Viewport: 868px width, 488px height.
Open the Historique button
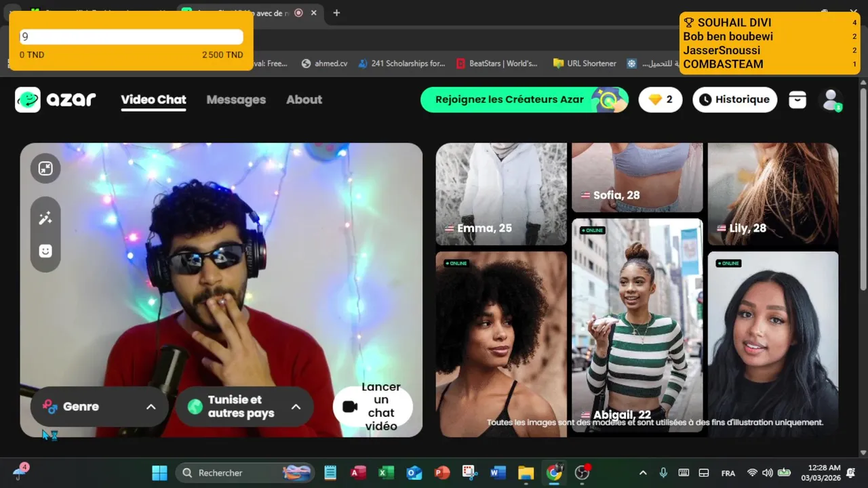point(735,100)
